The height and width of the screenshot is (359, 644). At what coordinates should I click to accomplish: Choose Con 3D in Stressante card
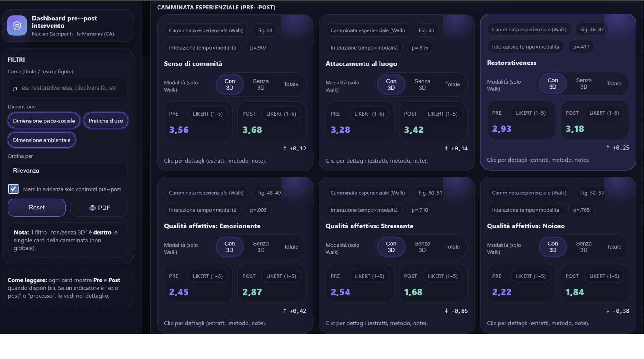391,247
